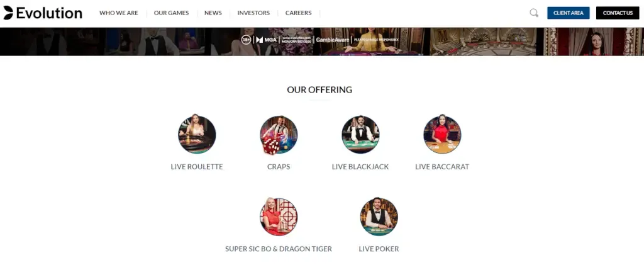Open the OUR GAMES menu
Screen dimensions: 644x277
click(x=171, y=13)
